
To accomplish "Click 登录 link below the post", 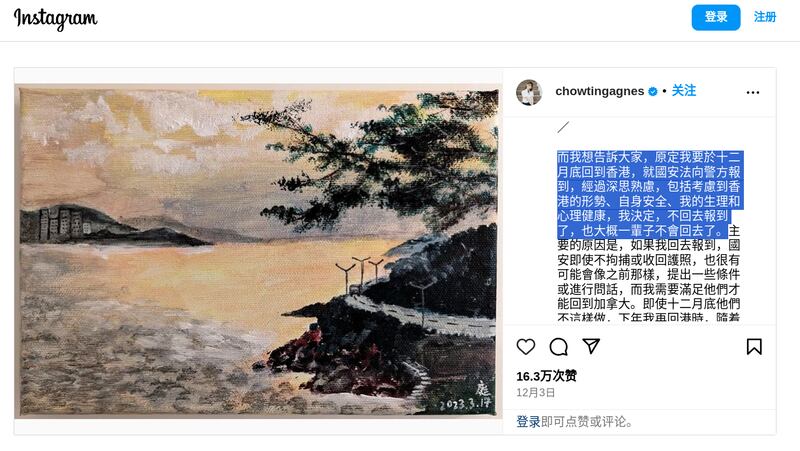I will coord(528,421).
